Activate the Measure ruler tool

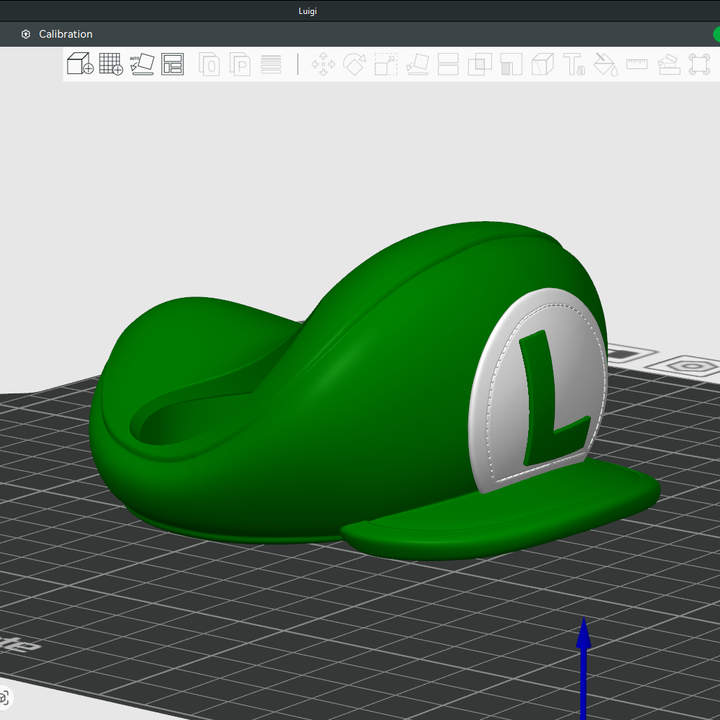[x=637, y=65]
